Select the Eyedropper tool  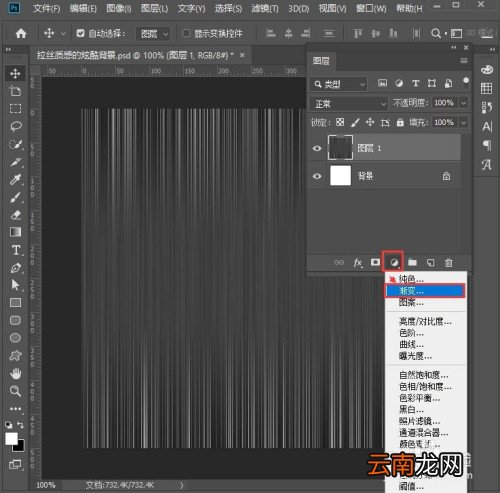click(15, 180)
